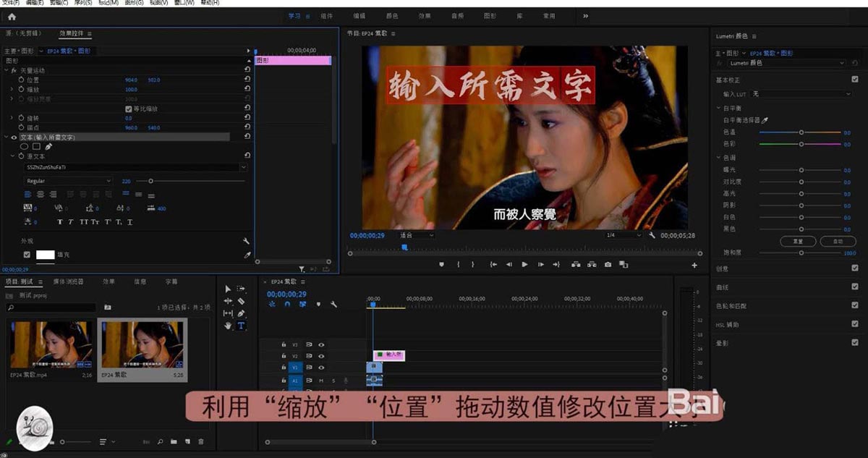Switch to the 效果 workspace tab
The width and height of the screenshot is (868, 458).
pos(424,16)
